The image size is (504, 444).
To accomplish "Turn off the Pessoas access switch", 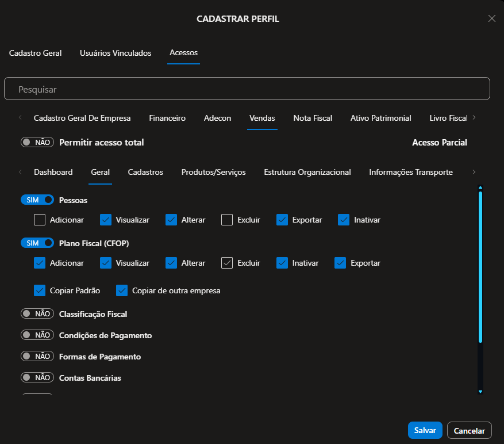I will [37, 200].
